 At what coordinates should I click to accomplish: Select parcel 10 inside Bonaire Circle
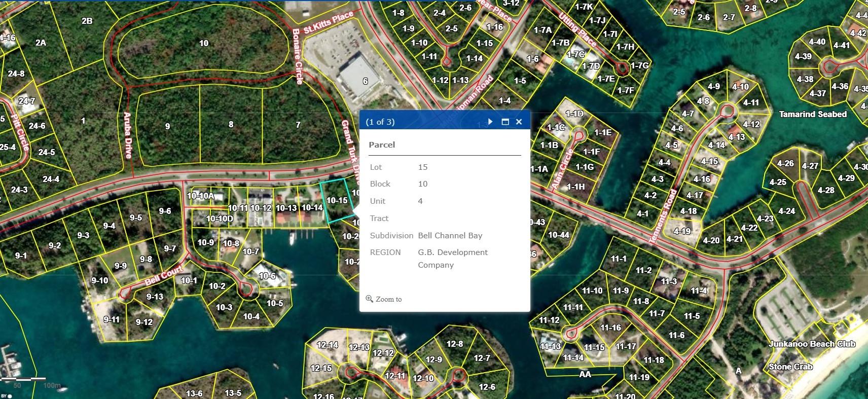tap(204, 44)
